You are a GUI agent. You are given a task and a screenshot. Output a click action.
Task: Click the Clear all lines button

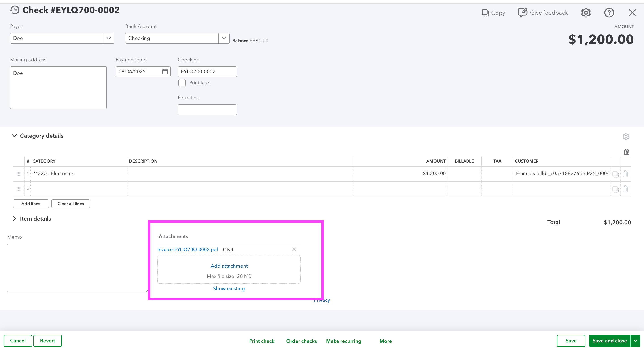(70, 204)
